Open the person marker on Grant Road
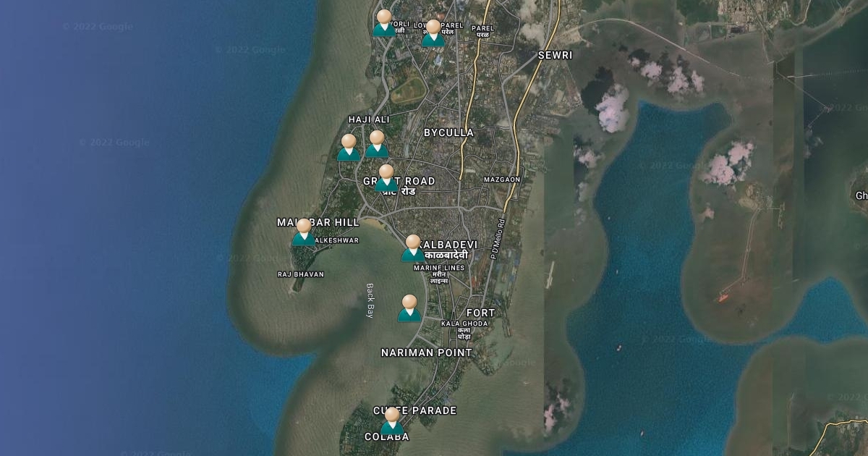Image resolution: width=868 pixels, height=456 pixels. coord(386,178)
